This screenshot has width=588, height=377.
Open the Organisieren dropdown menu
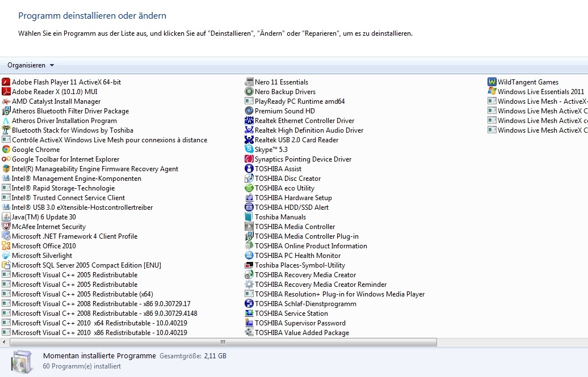pos(31,65)
